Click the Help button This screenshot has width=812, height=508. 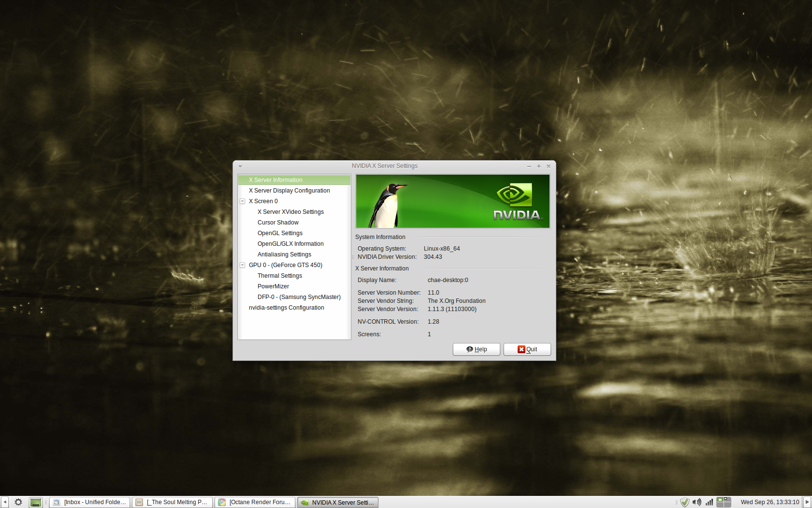pyautogui.click(x=476, y=349)
